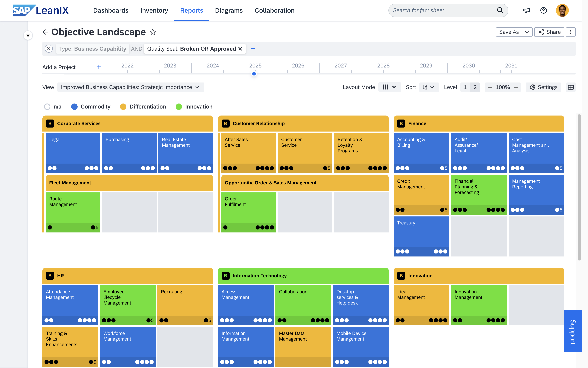Add a project with plus icon
The width and height of the screenshot is (588, 368).
click(x=99, y=67)
